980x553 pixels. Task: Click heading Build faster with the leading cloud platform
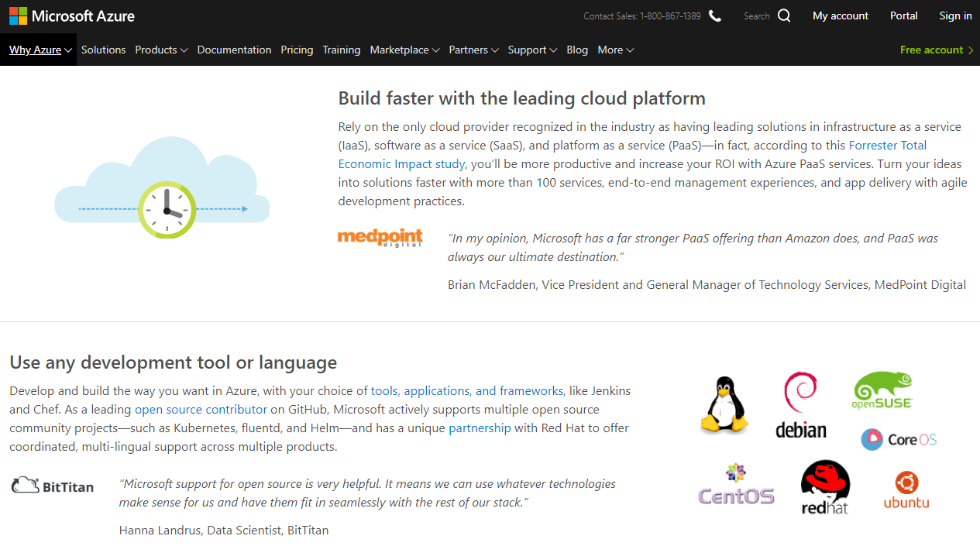pyautogui.click(x=521, y=98)
